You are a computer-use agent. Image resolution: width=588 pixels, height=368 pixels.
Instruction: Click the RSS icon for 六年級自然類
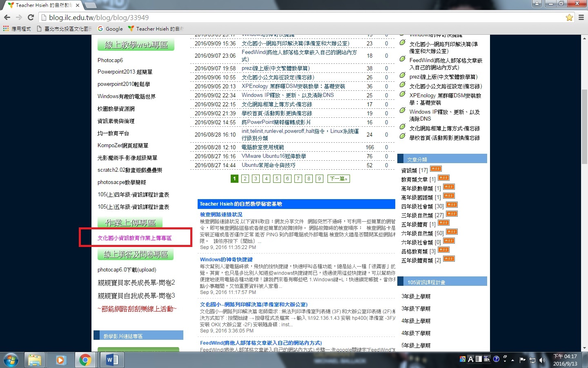click(452, 232)
